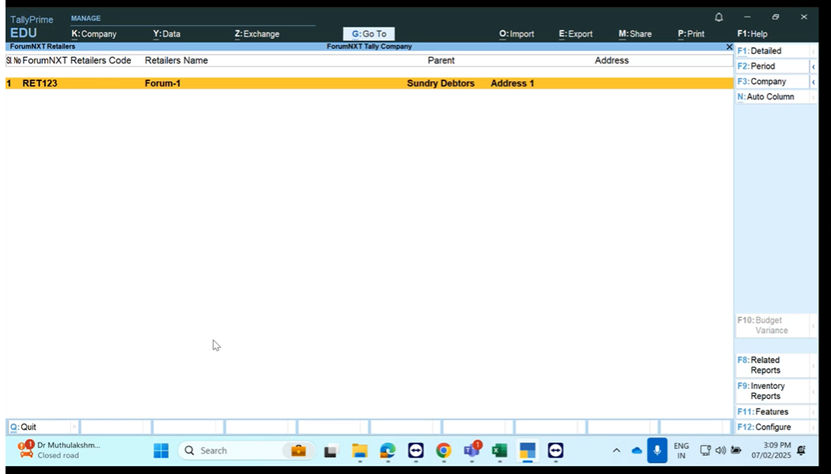The image size is (831, 474).
Task: Open the first TeamViewer taskbar icon
Action: tap(416, 451)
